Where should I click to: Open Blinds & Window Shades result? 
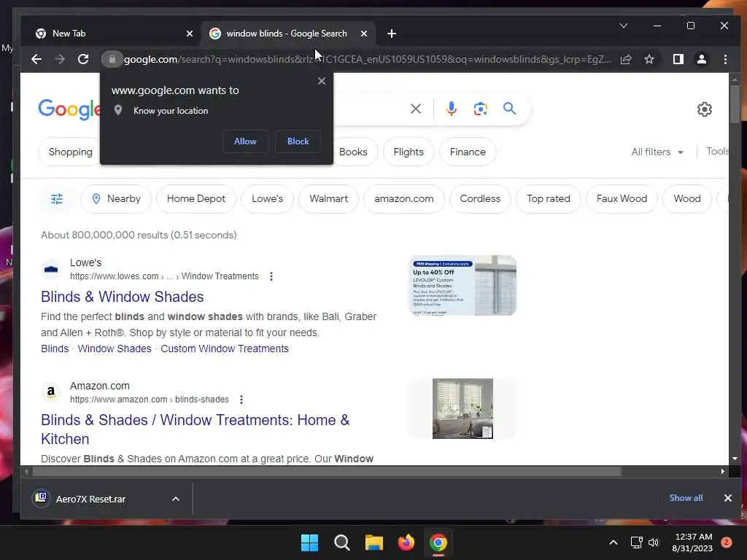123,297
